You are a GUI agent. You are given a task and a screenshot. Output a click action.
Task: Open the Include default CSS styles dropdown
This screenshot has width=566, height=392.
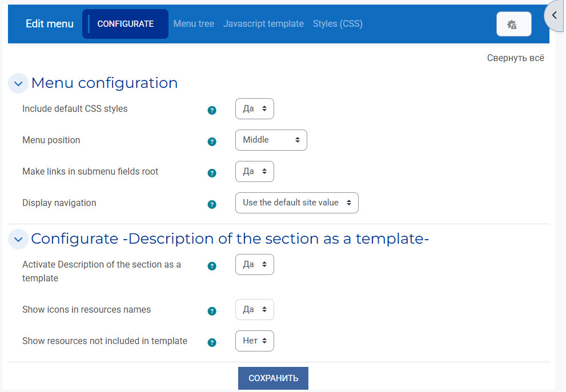click(x=255, y=108)
